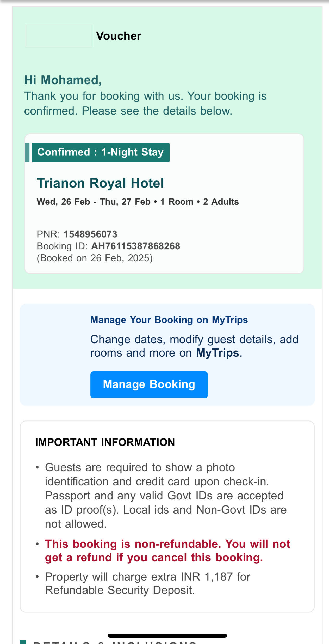Tap the blue Manage Booking button
The image size is (329, 644).
click(149, 385)
